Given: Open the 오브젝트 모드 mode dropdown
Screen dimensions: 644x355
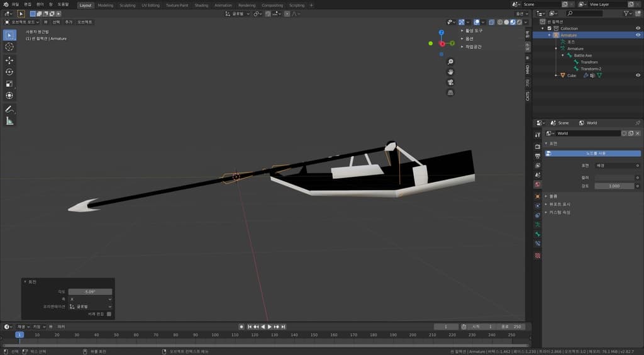Looking at the screenshot, I should tap(22, 21).
